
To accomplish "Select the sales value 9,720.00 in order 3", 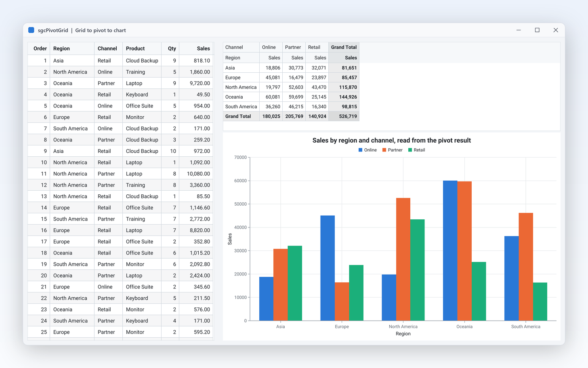I will [x=196, y=83].
